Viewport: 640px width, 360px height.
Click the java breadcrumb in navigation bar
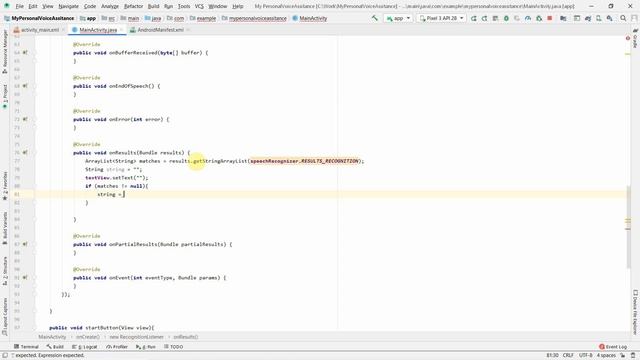click(153, 18)
